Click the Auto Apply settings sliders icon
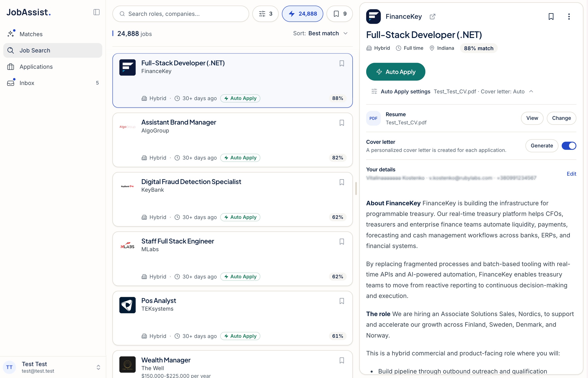This screenshot has height=378, width=588. [374, 91]
